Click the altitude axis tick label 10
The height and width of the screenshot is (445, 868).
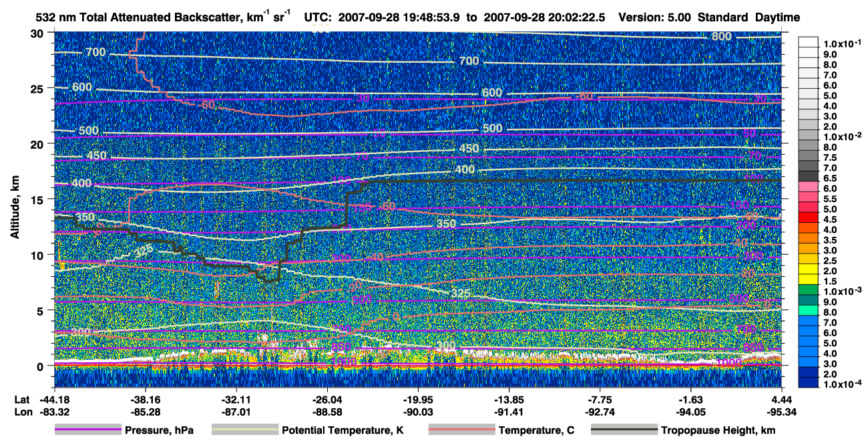[39, 255]
